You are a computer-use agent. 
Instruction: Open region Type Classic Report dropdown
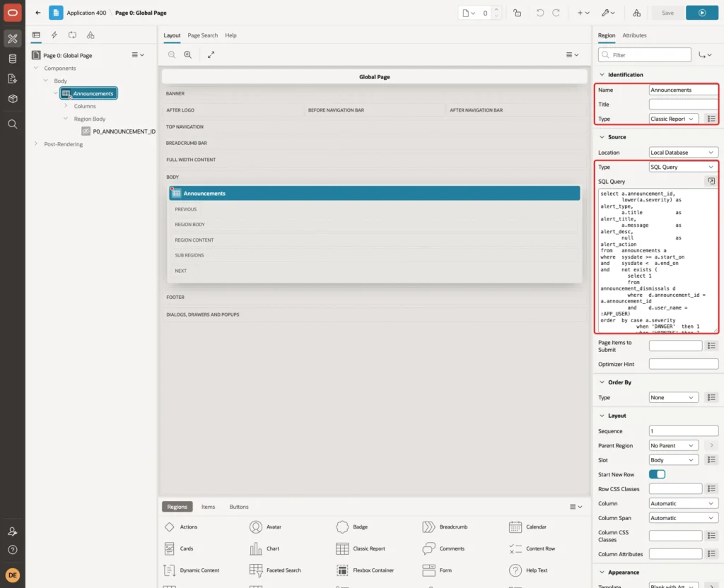click(674, 119)
